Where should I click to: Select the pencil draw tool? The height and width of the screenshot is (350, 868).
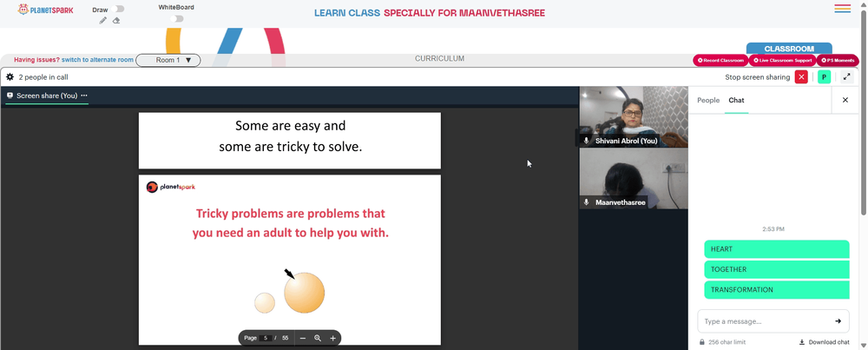(x=103, y=21)
